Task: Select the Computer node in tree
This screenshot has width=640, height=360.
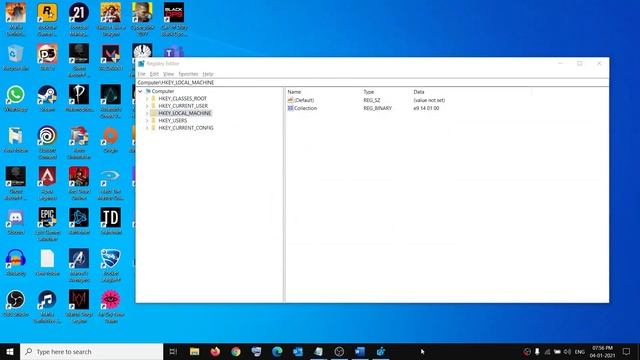Action: pyautogui.click(x=162, y=91)
